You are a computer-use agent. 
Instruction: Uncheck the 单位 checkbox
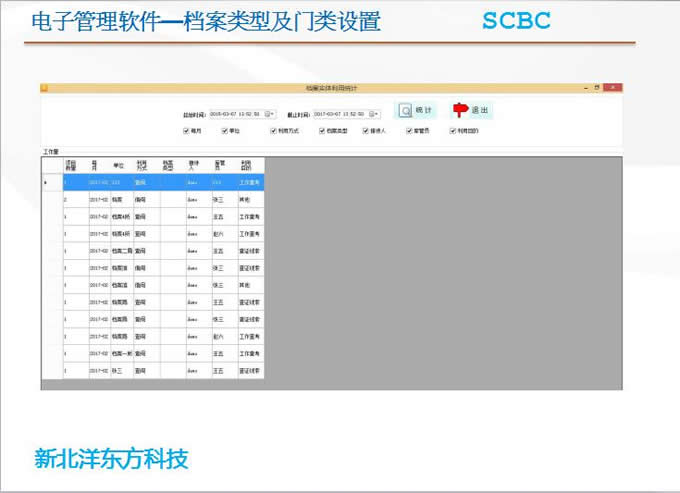[225, 131]
